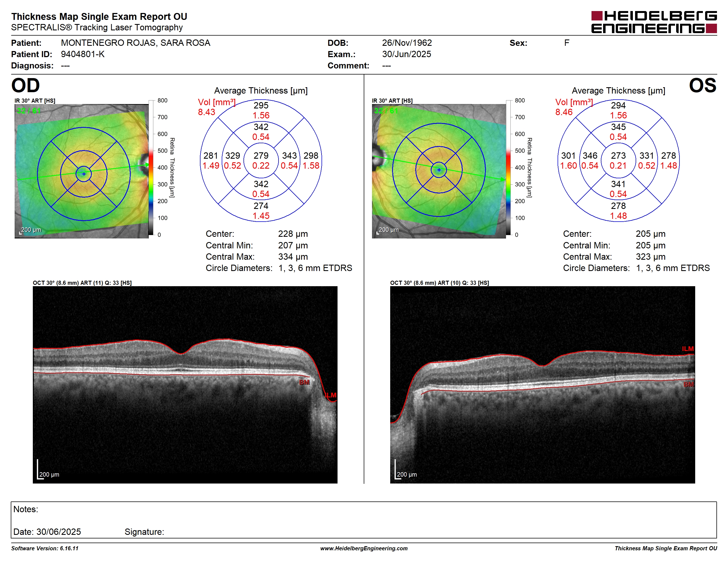Click the Heidelberg Engineering logo

pos(654,22)
